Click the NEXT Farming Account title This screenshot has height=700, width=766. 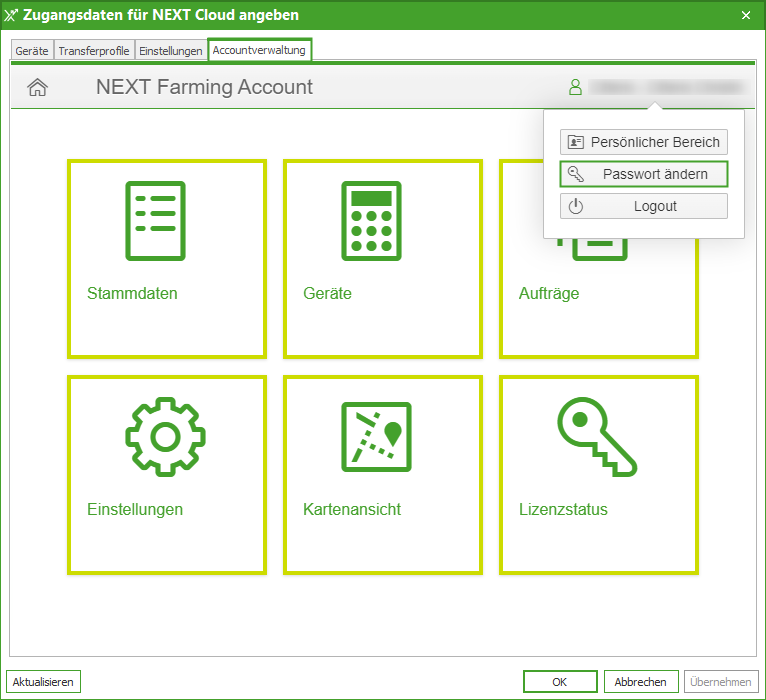click(204, 87)
